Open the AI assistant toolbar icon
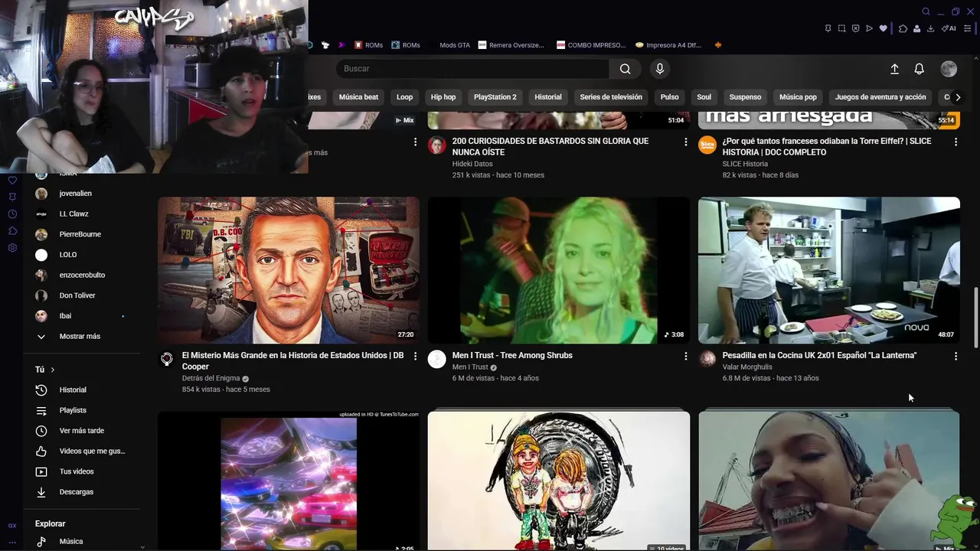This screenshot has width=980, height=551. [949, 28]
